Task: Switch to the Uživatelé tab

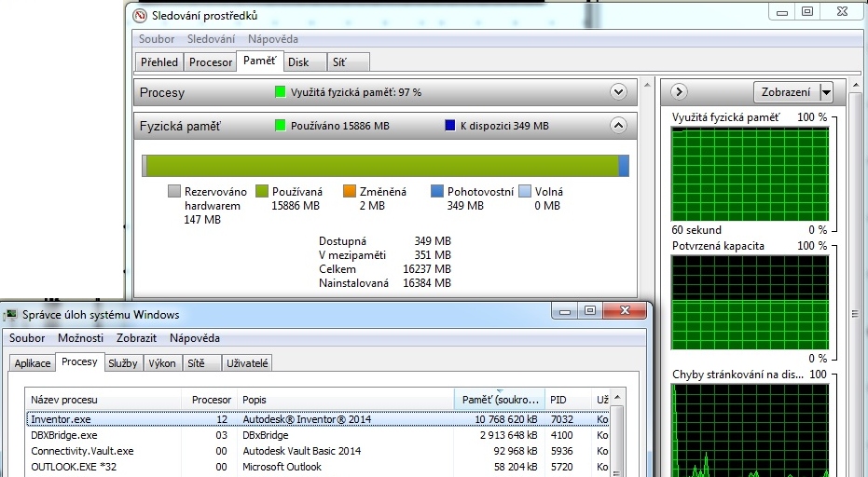Action: 247,363
